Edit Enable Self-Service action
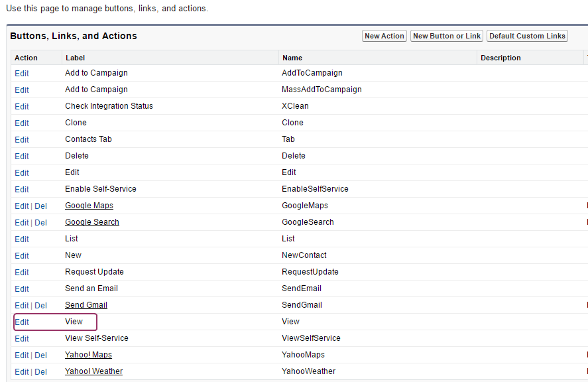The height and width of the screenshot is (382, 588). click(22, 190)
